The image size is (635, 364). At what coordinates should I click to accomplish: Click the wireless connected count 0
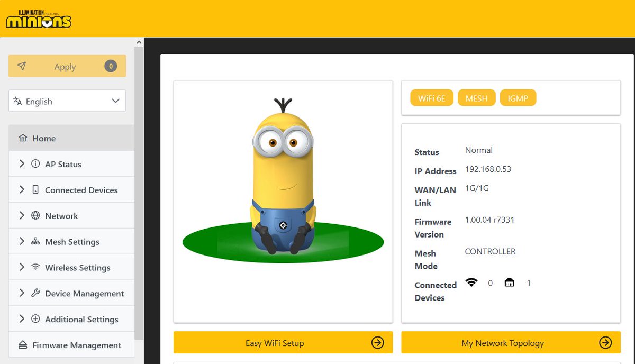coord(490,283)
